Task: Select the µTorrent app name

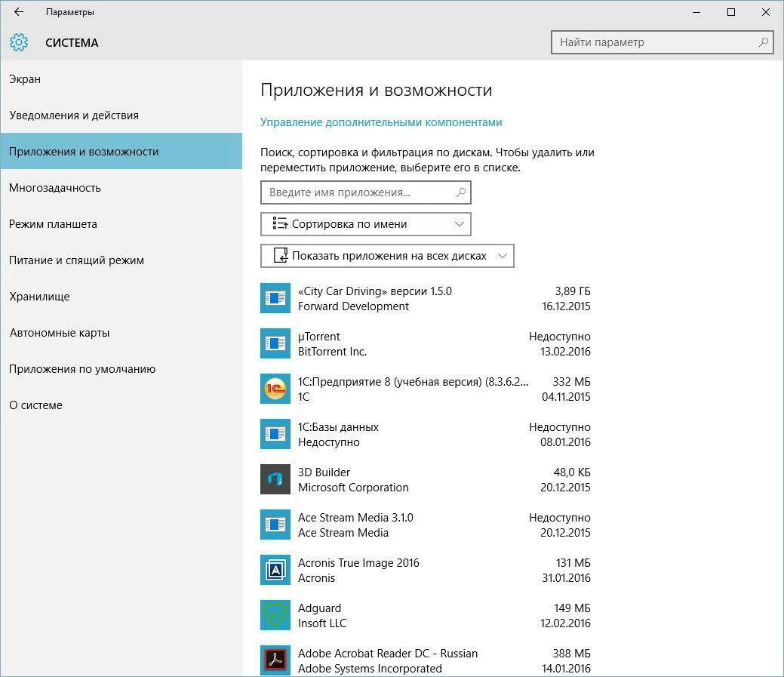Action: [x=318, y=337]
